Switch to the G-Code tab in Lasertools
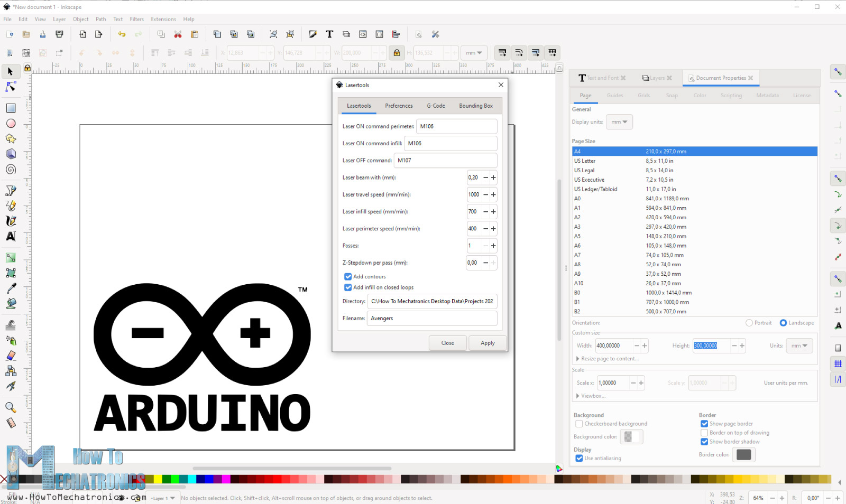 [435, 106]
